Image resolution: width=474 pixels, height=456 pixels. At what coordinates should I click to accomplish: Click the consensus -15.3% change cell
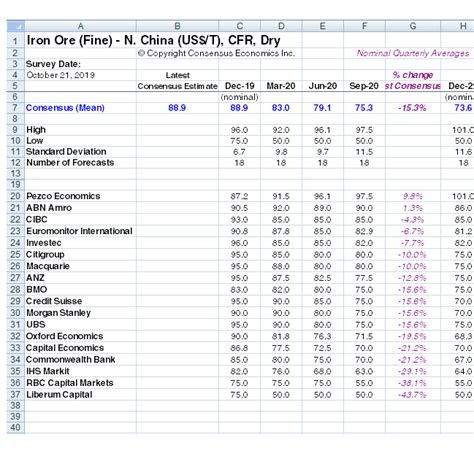[412, 108]
